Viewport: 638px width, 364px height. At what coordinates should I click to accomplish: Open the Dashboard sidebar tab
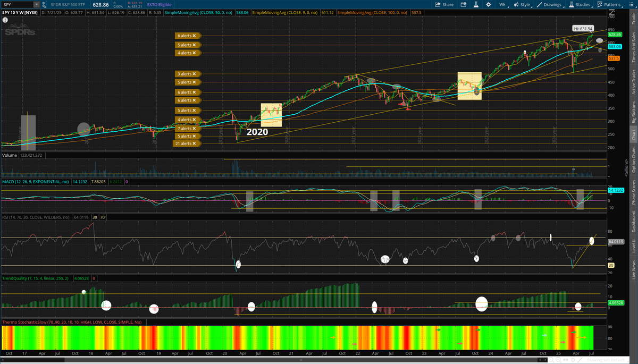[x=633, y=222]
